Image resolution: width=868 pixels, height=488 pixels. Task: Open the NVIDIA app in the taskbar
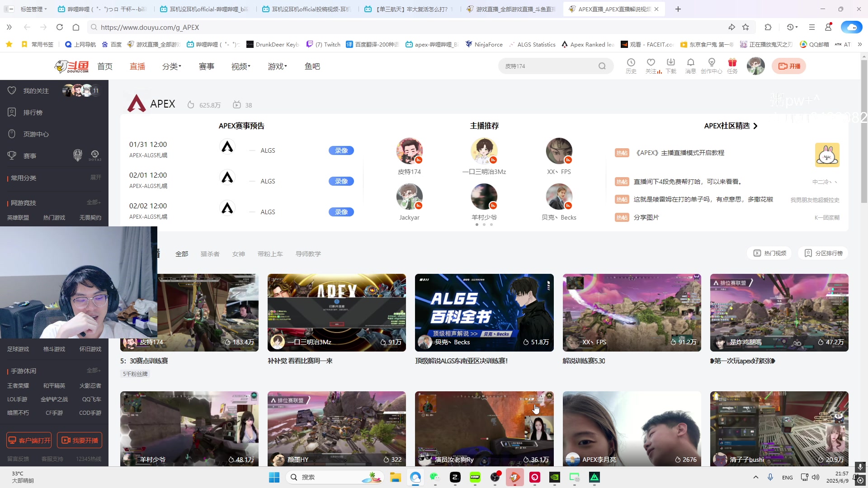coord(555,477)
